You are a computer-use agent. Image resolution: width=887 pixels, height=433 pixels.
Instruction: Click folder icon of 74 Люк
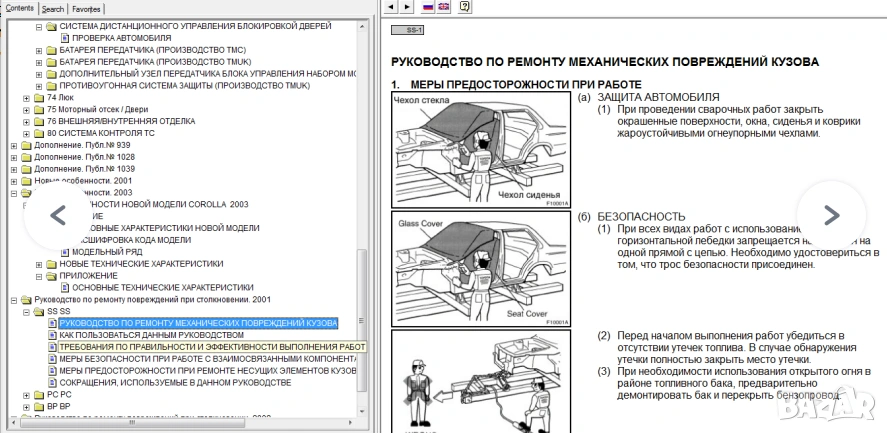(x=39, y=98)
